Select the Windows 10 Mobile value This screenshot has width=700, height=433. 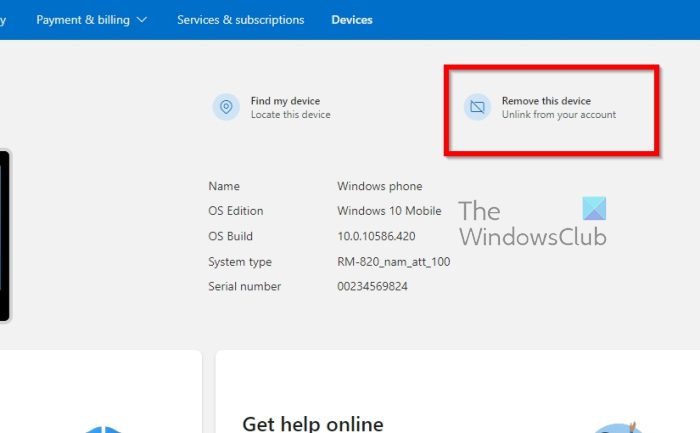pyautogui.click(x=389, y=211)
